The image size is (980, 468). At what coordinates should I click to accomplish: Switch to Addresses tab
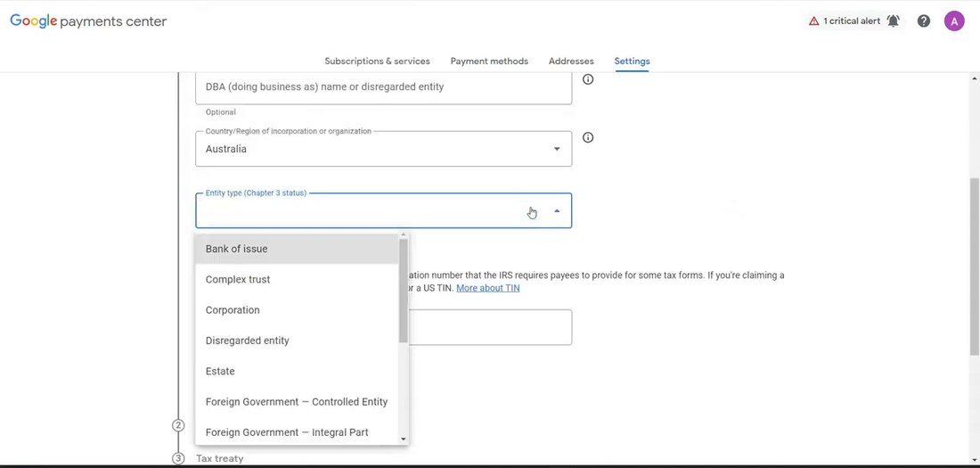click(x=571, y=62)
